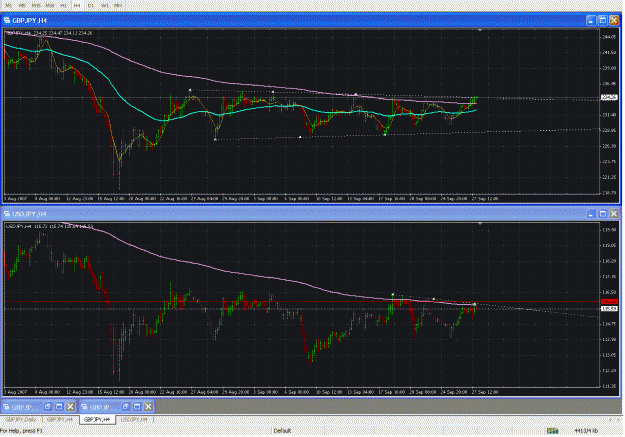Click the red price level label on USDJPY axis
Viewport: 625px width, 437px height.
pyautogui.click(x=609, y=301)
